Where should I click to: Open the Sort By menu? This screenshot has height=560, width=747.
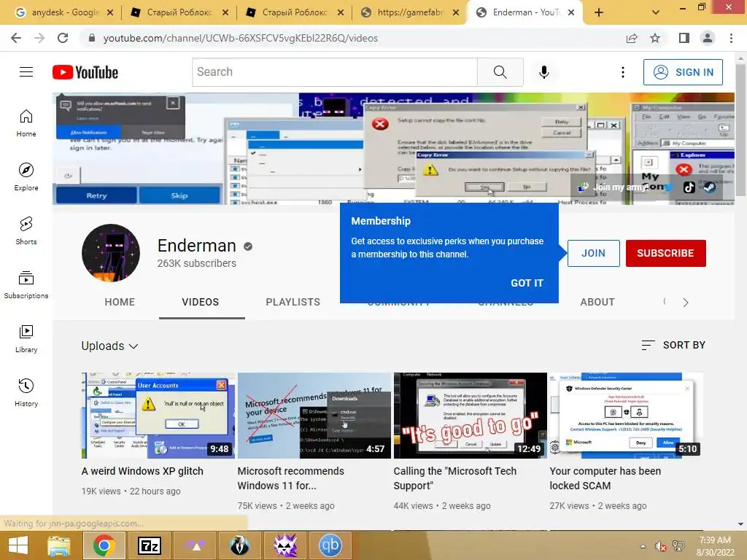tap(673, 345)
